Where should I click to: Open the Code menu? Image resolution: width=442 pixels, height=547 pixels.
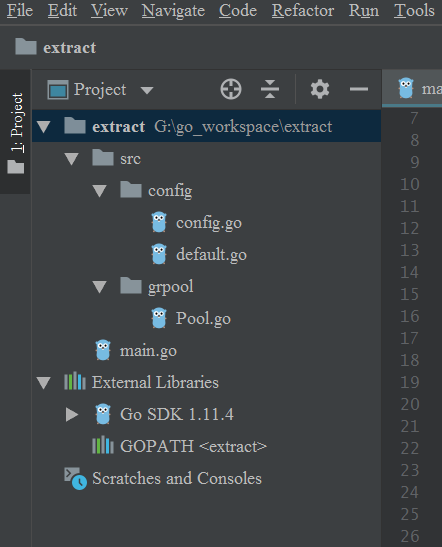[238, 10]
